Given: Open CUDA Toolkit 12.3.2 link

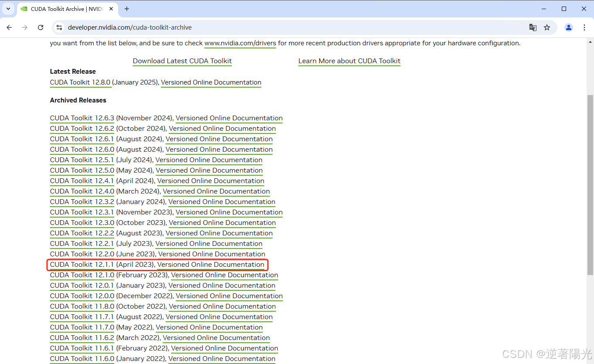Looking at the screenshot, I should tap(82, 202).
